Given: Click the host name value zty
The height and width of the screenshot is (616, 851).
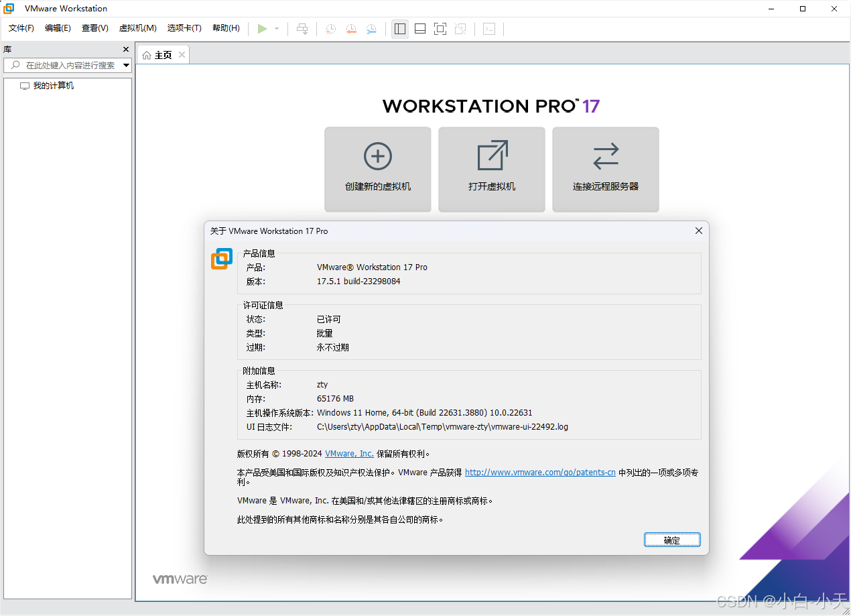Looking at the screenshot, I should [x=322, y=385].
